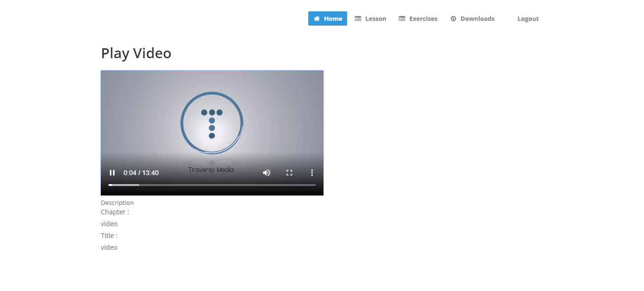The width and height of the screenshot is (644, 291).
Task: Go to the Home page label
Action: point(333,18)
